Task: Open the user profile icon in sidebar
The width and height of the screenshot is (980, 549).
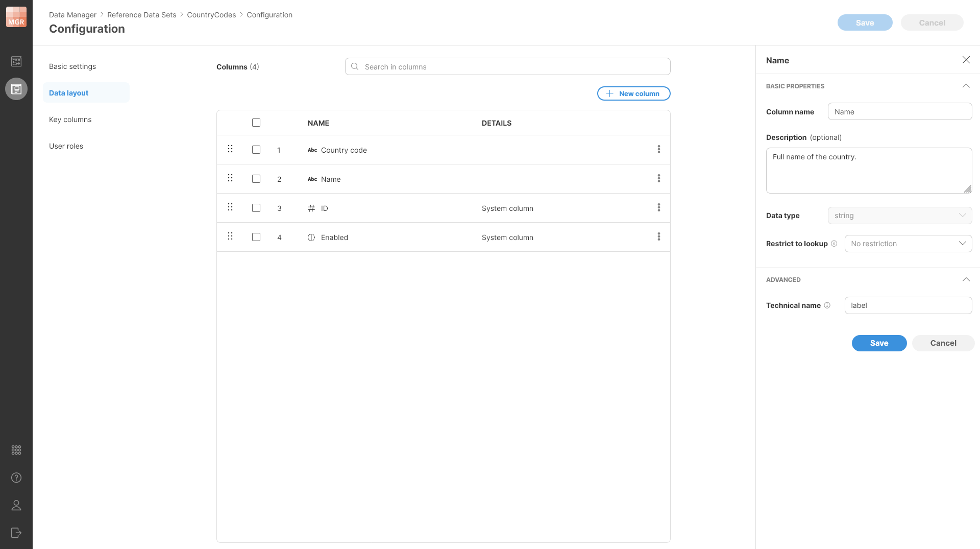Action: [x=16, y=505]
